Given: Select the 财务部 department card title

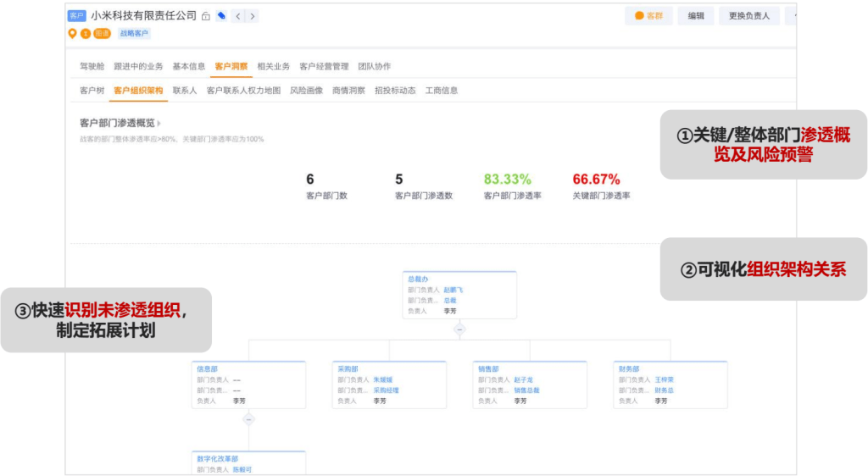Looking at the screenshot, I should click(x=628, y=368).
